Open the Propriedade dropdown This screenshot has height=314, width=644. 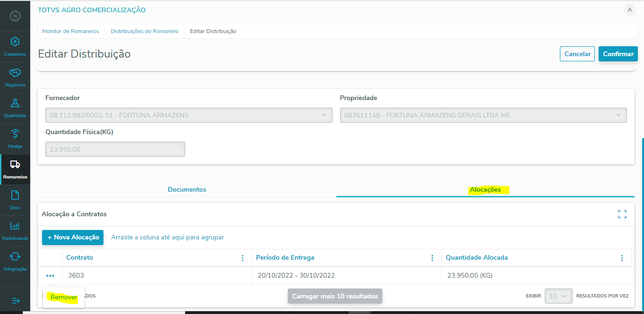[x=483, y=115]
